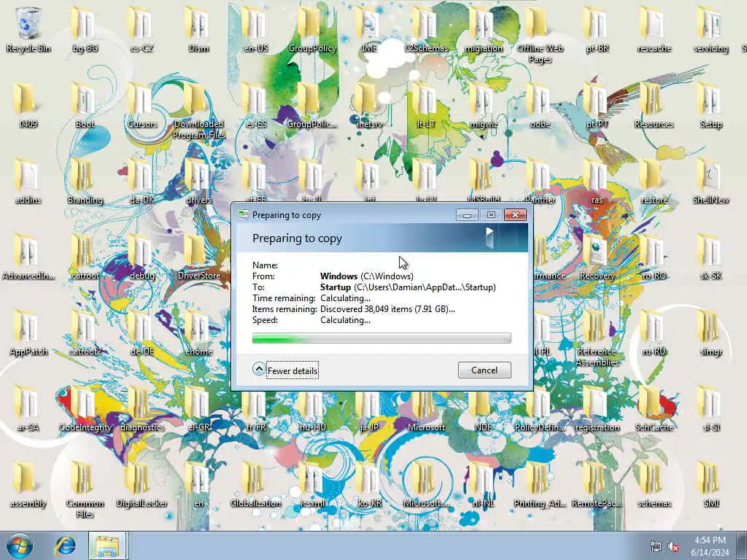Viewport: 747px width, 560px height.
Task: Select the Recovery folder icon
Action: coord(597,257)
